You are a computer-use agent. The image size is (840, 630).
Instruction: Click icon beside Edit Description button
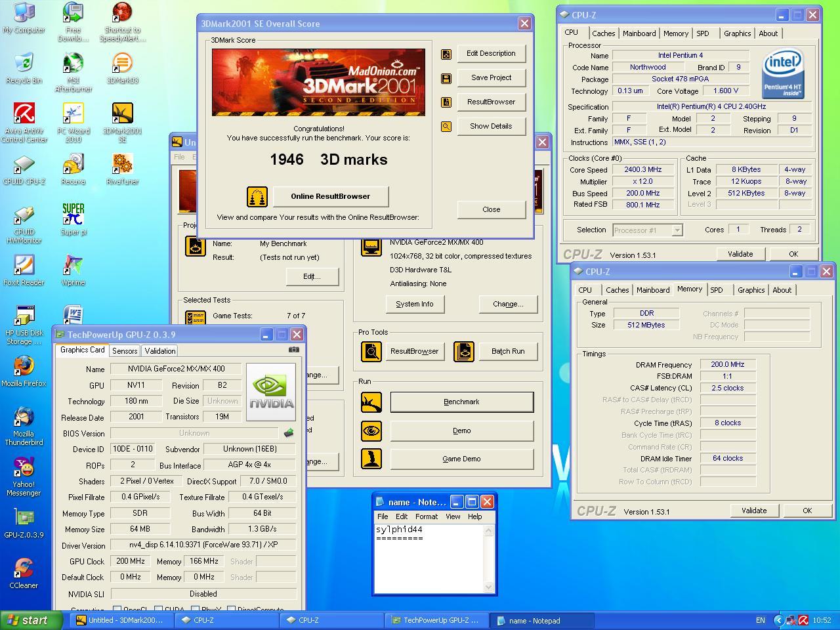click(446, 54)
